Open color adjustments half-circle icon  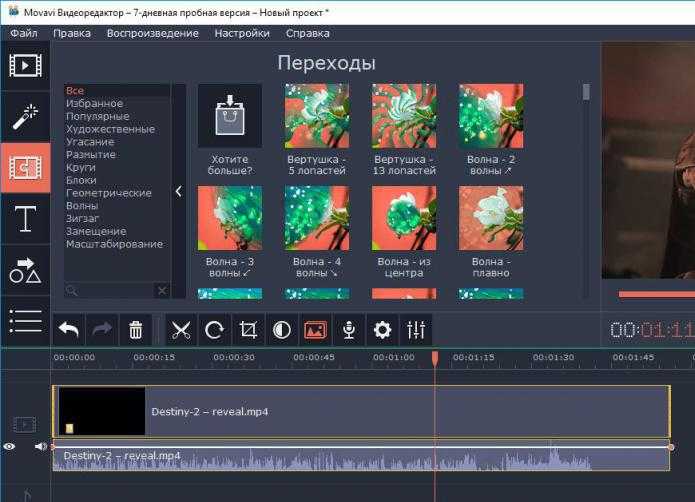click(x=282, y=330)
